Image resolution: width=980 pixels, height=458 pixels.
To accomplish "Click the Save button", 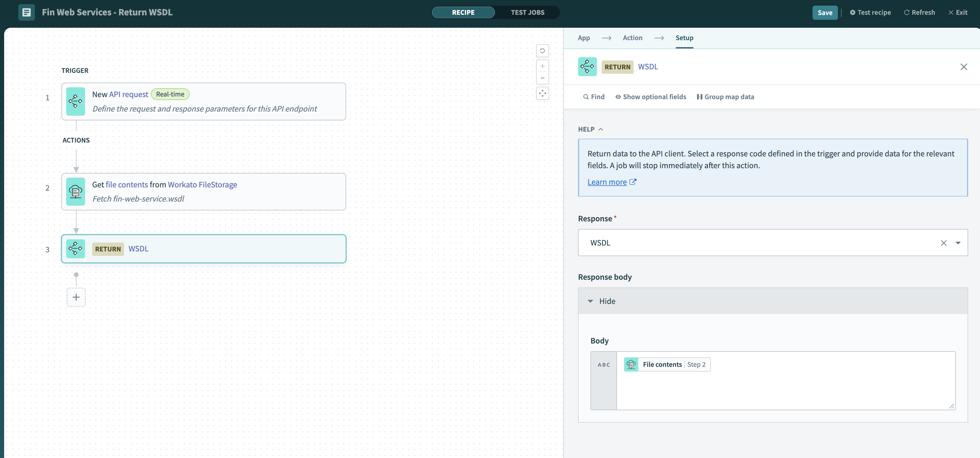I will coord(824,13).
